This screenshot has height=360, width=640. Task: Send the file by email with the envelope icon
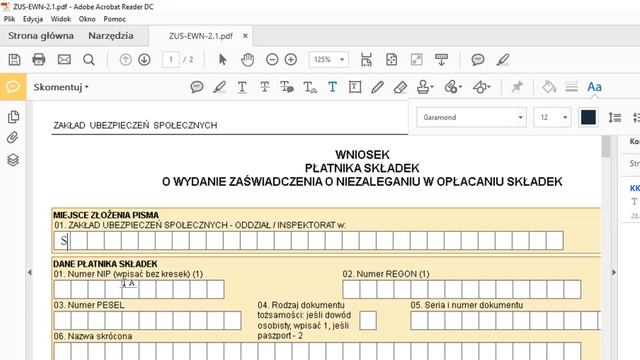click(x=64, y=60)
